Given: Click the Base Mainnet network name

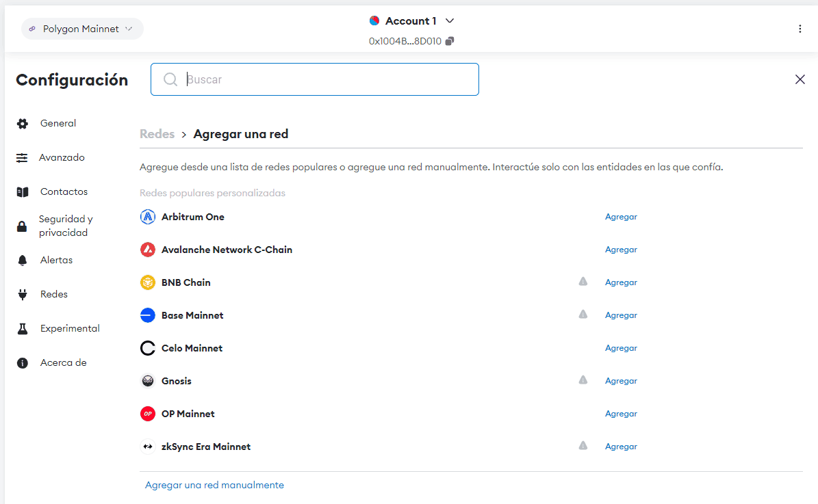Looking at the screenshot, I should click(192, 315).
